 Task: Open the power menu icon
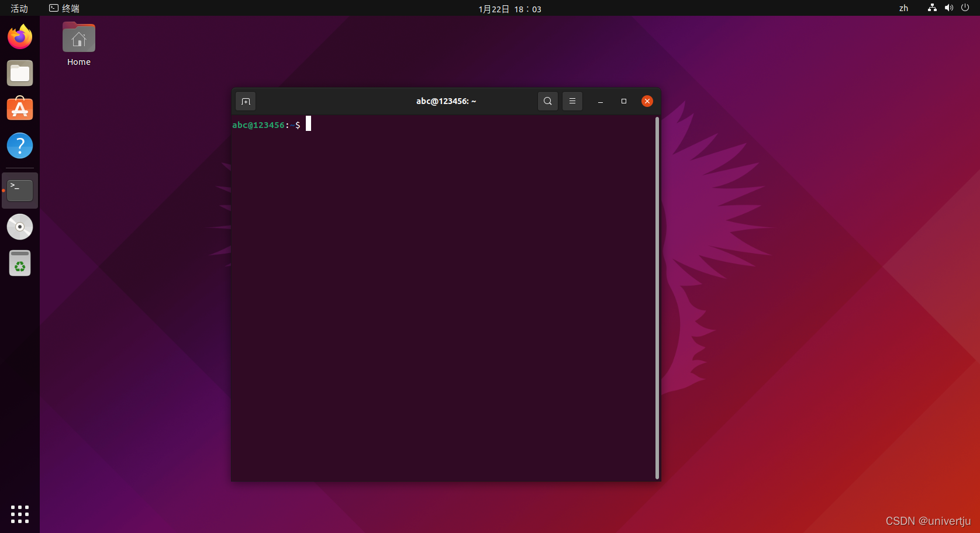(x=965, y=8)
